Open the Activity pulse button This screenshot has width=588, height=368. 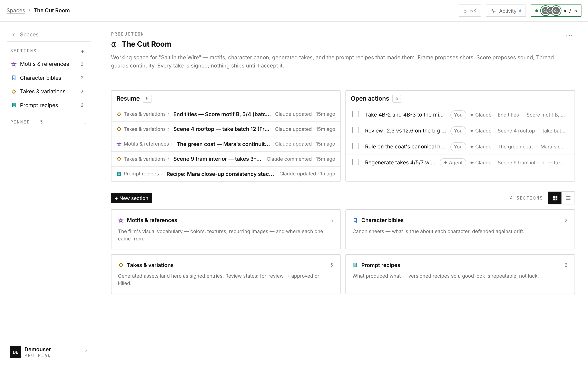click(506, 11)
